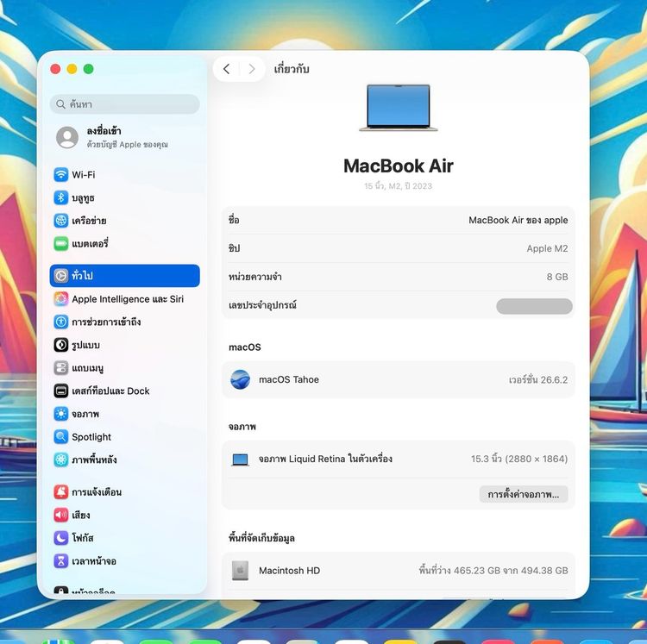Screen dimensions: 647x644
Task: Open notifications bell icon การแจ้งเตือน
Action: (61, 492)
